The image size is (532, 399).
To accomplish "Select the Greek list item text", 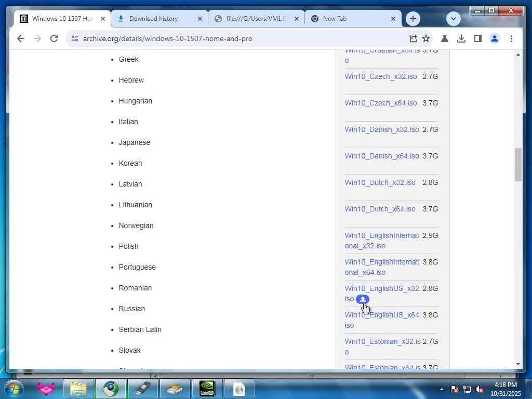I will click(x=129, y=59).
